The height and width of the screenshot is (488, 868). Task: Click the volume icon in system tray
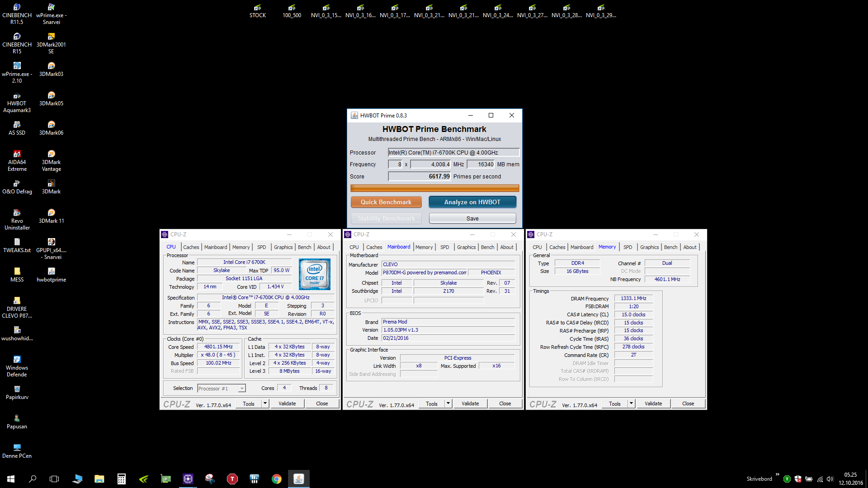pyautogui.click(x=830, y=479)
